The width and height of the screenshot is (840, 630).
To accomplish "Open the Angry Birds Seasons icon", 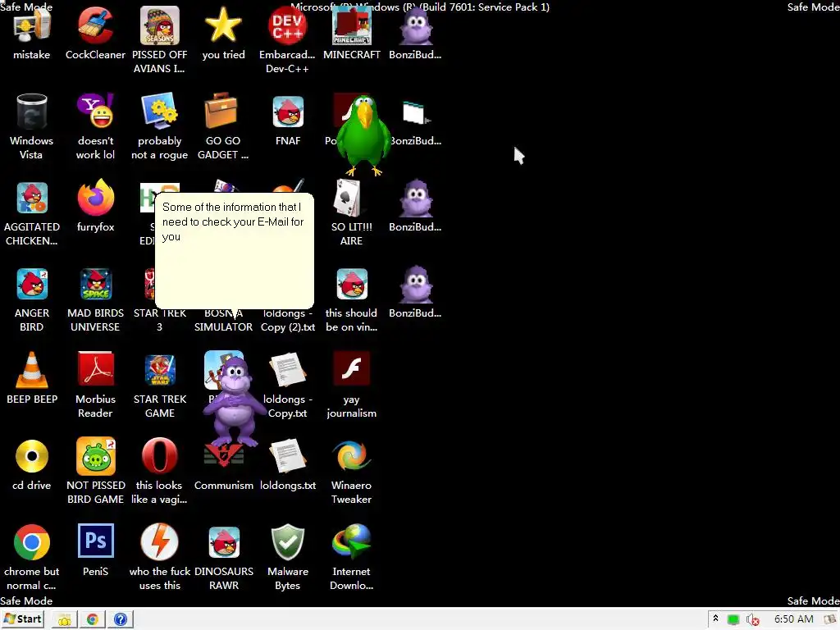I will click(160, 25).
